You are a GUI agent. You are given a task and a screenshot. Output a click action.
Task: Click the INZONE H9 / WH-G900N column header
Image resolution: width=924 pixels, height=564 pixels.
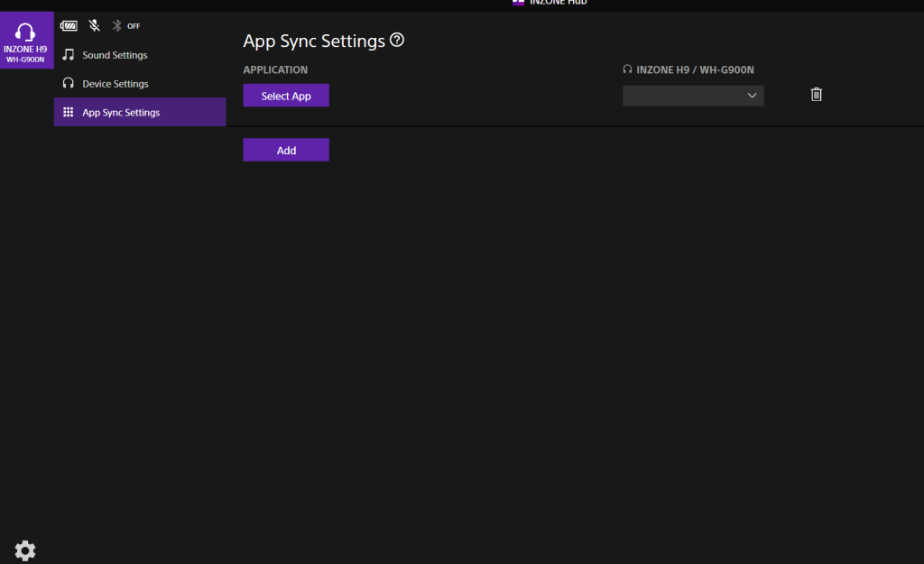point(694,69)
